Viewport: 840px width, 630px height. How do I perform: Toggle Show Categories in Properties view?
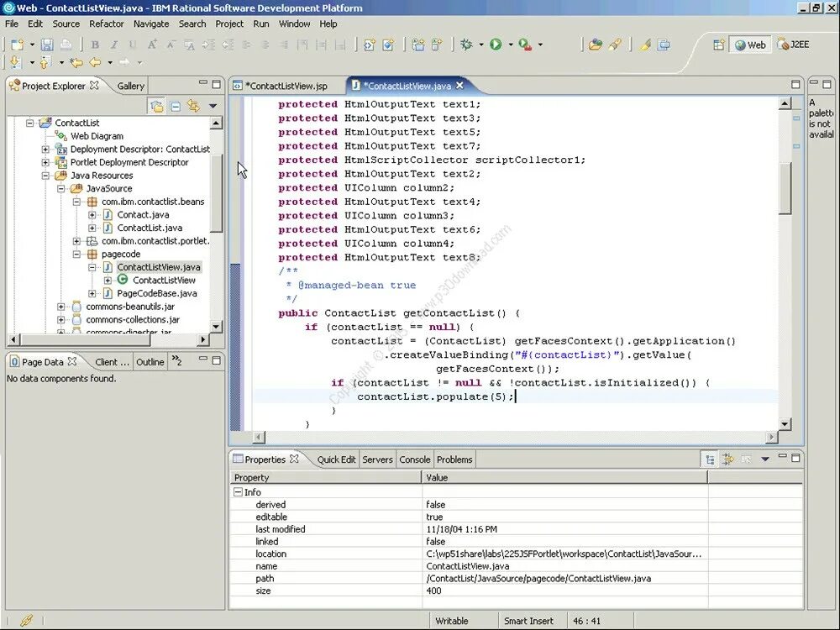(x=710, y=459)
